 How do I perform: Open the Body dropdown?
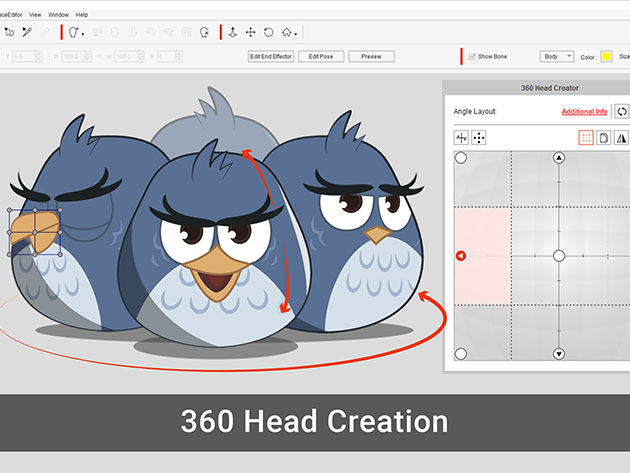pos(556,56)
